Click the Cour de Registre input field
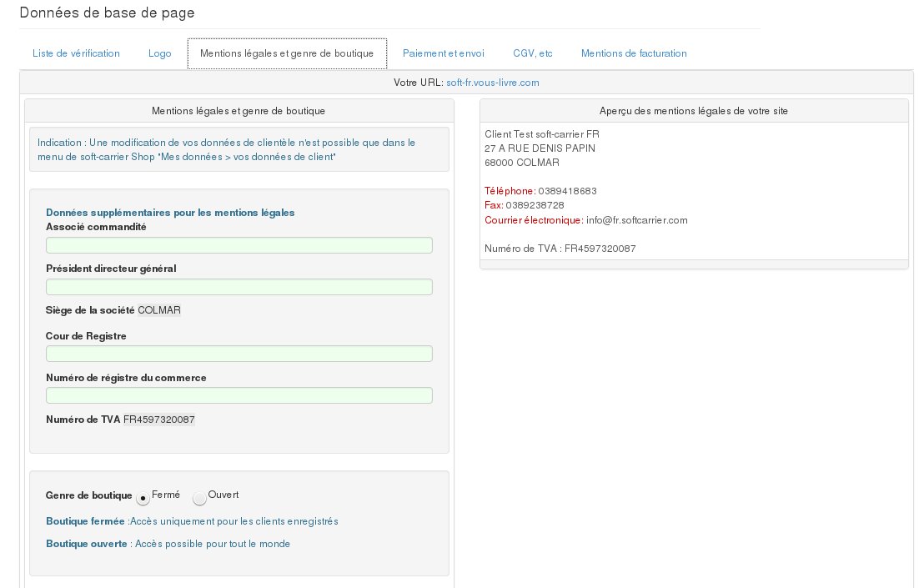 (x=239, y=354)
